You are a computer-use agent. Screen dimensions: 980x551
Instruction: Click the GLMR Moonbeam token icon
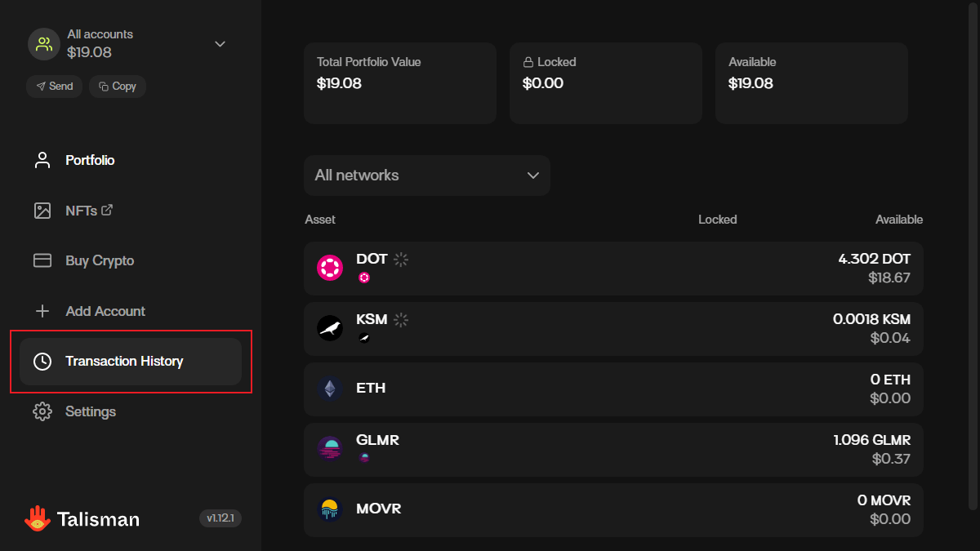330,449
